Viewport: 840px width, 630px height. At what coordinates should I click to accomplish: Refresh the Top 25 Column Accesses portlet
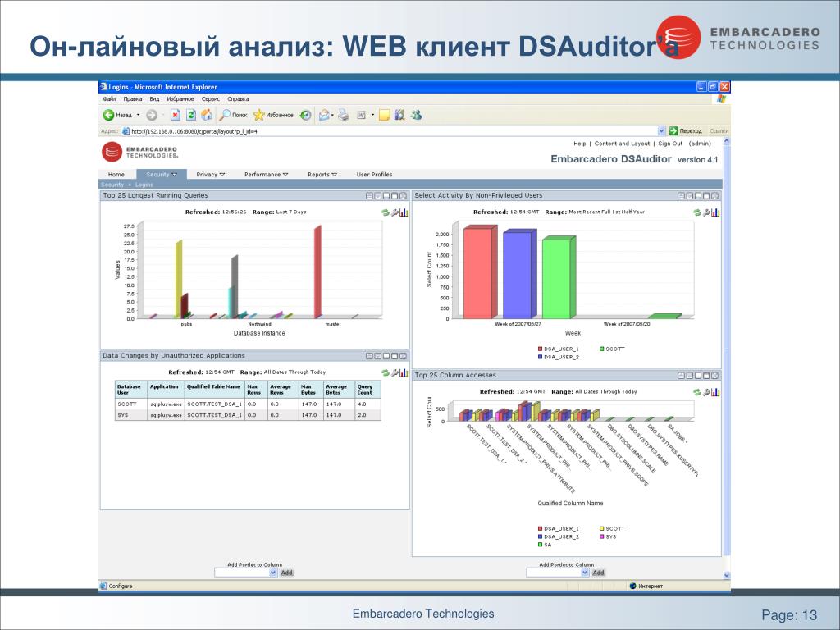point(696,392)
